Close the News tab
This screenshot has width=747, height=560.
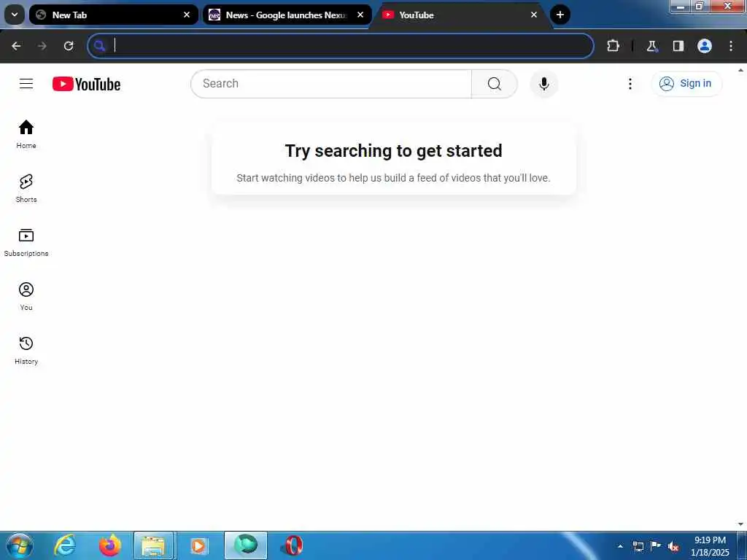coord(360,15)
